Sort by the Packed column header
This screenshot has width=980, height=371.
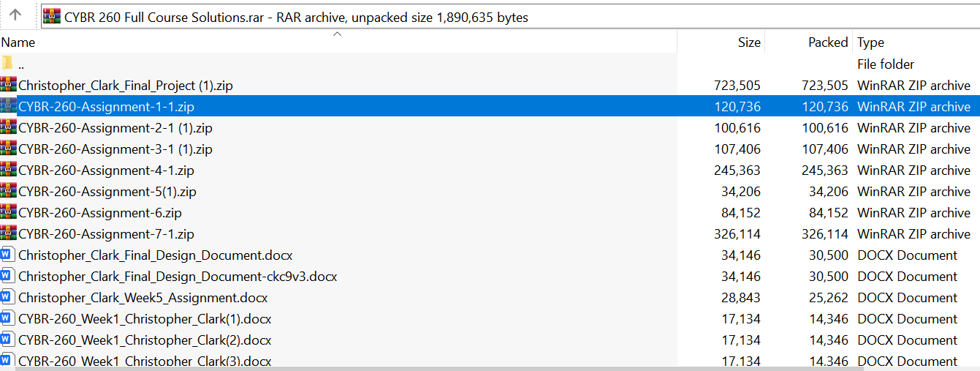point(827,42)
